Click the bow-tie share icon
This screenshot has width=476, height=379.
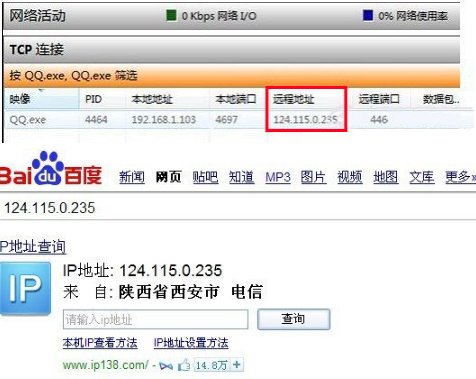166,366
